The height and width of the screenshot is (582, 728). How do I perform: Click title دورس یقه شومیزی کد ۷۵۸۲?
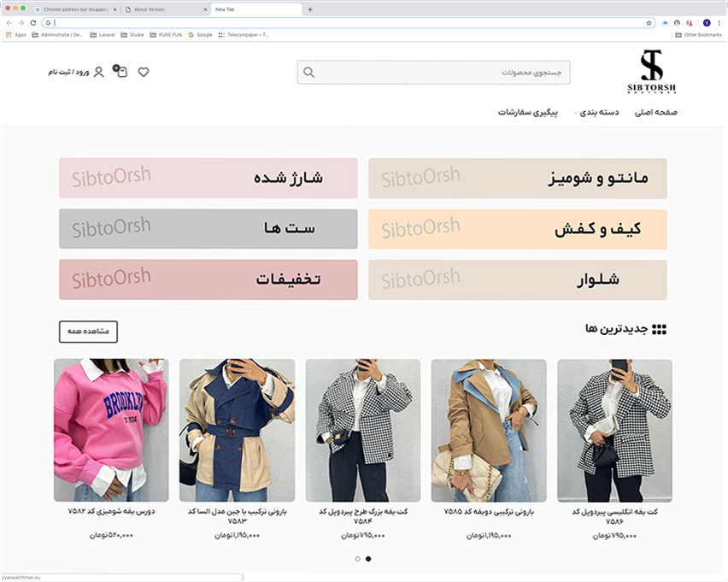click(x=111, y=511)
